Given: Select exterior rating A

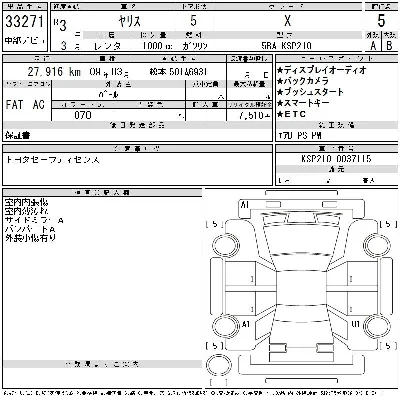Looking at the screenshot, I should (x=373, y=45).
